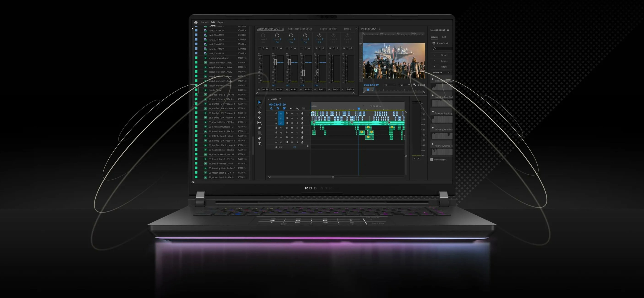
Task: Click the Adobe Stock icon
Action: 434,43
